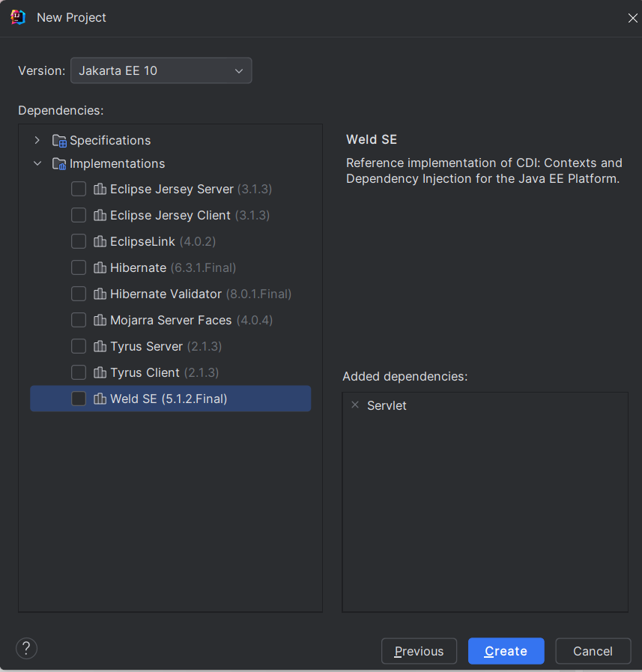
Task: Select the Hibernate Validator row text
Action: coord(201,294)
